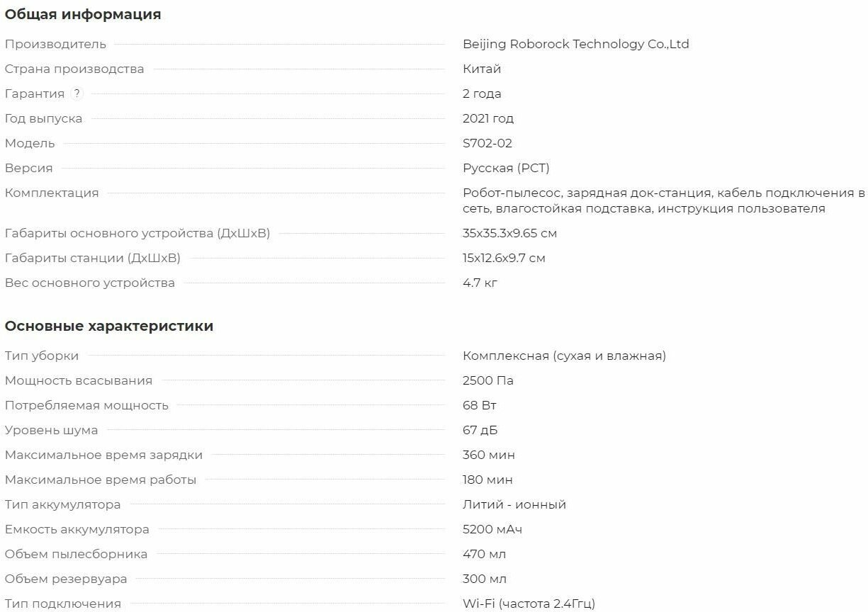The height and width of the screenshot is (612, 868).
Task: Select the model value 'S702-02'
Action: [487, 143]
